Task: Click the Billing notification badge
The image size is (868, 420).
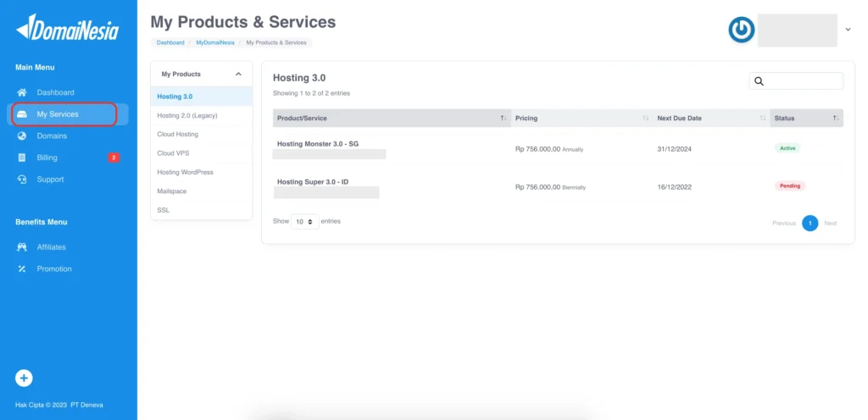Action: click(x=114, y=157)
